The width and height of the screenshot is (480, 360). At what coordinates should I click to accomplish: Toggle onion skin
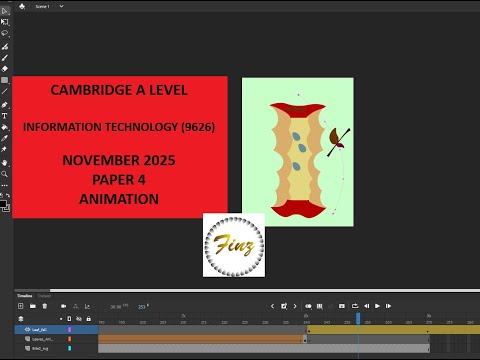click(308, 306)
